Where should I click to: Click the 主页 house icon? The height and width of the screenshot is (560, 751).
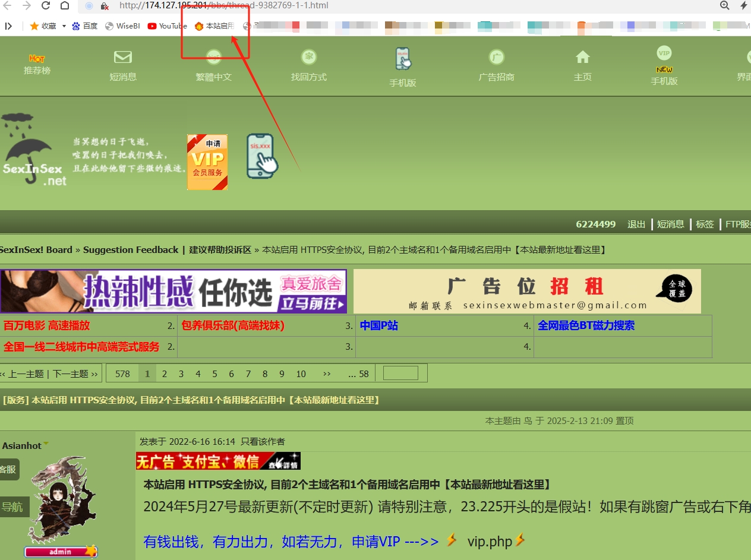click(582, 57)
